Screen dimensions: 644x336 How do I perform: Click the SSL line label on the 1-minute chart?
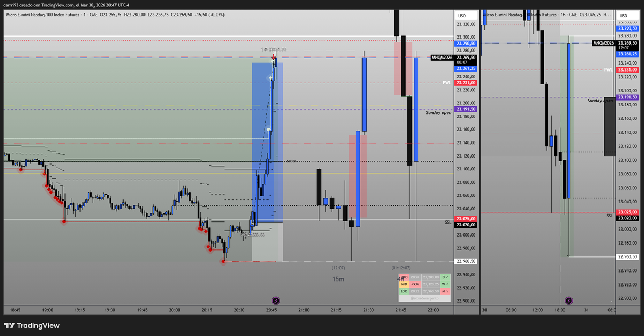click(447, 222)
